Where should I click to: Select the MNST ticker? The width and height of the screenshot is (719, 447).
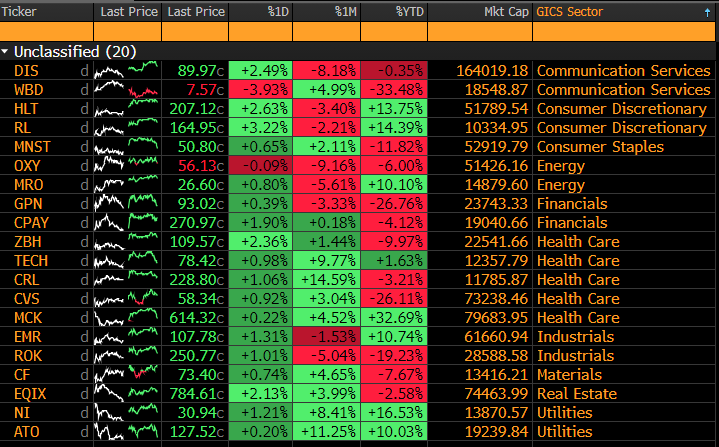coord(32,147)
